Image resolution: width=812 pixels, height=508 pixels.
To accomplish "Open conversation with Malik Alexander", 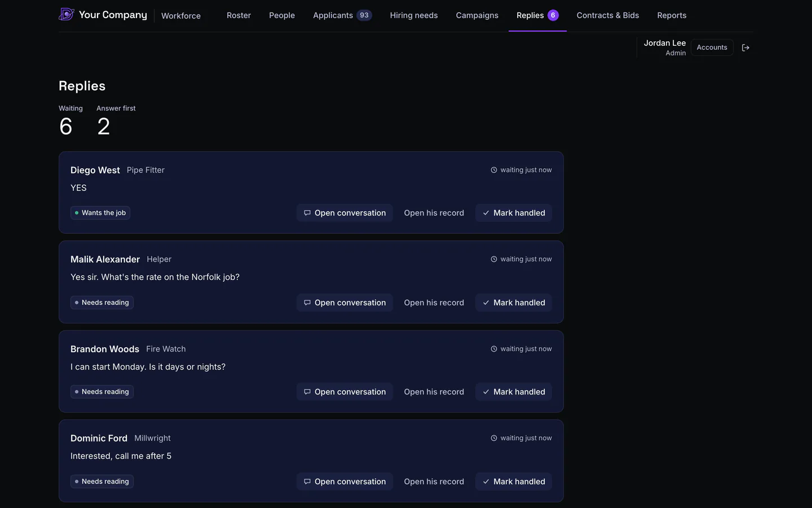I will click(x=345, y=303).
